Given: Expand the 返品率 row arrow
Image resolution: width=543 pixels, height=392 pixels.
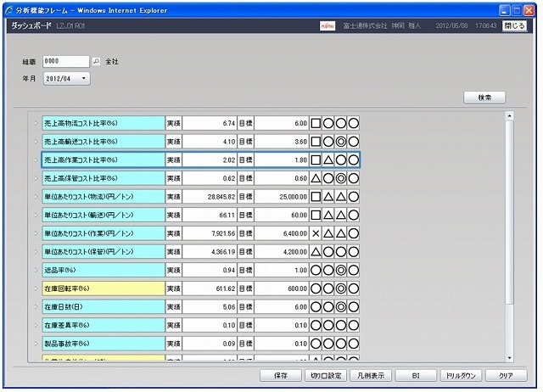Looking at the screenshot, I should [36, 270].
